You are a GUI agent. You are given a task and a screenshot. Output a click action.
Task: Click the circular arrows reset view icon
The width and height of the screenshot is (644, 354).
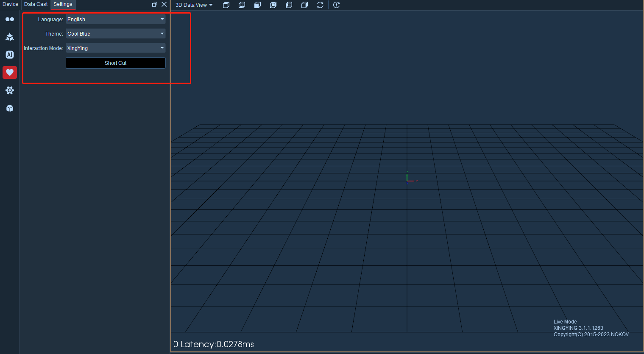[x=320, y=5]
